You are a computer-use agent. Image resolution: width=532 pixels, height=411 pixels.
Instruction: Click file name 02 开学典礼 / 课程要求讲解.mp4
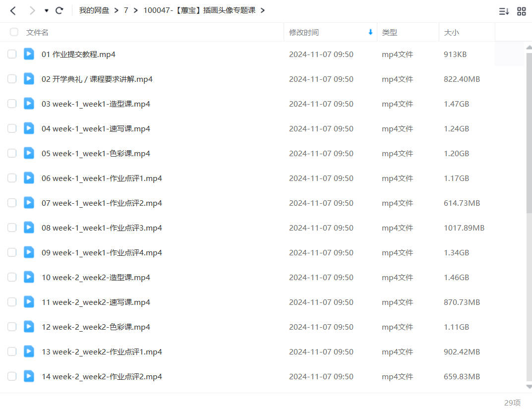pos(97,79)
